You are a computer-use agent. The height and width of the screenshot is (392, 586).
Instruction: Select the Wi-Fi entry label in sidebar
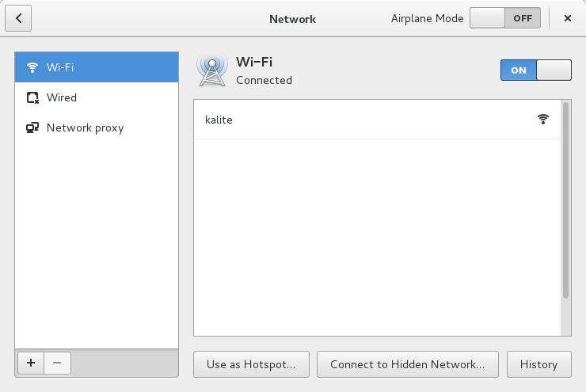pos(60,67)
